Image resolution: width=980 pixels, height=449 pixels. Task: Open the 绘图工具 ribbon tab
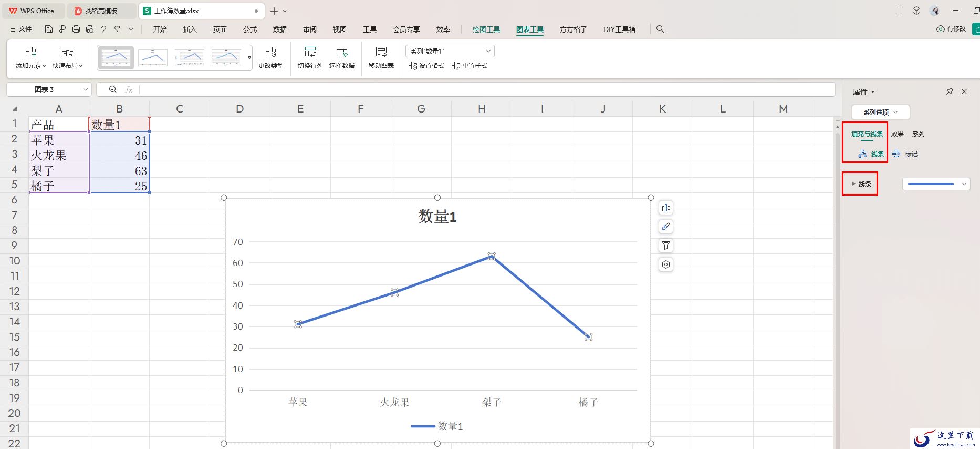(486, 29)
